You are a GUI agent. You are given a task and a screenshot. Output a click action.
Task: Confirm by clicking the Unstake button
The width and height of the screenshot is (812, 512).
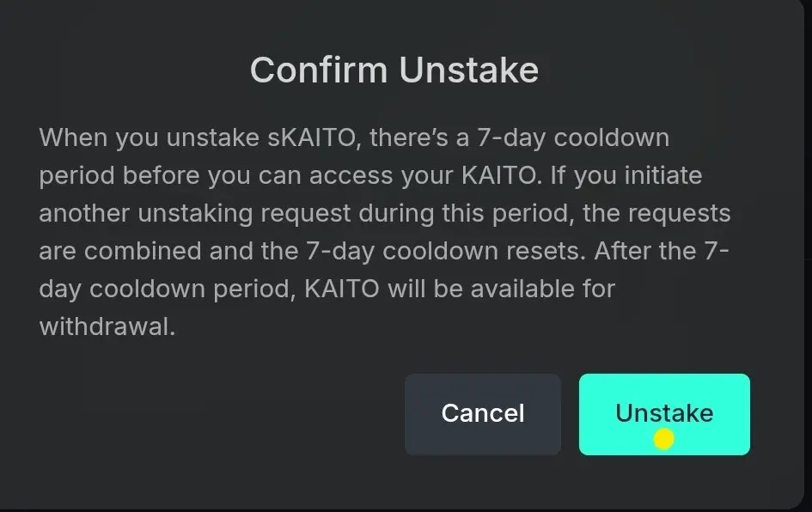pos(664,414)
